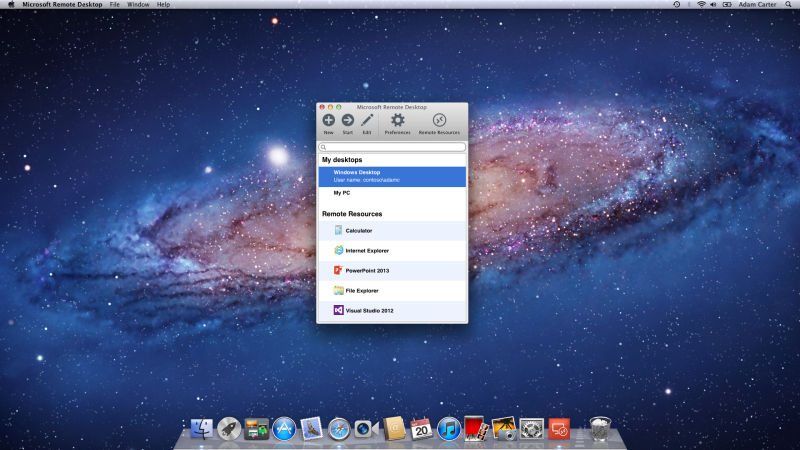Screen dimensions: 800x450
Task: Launch Internet Explorer remote resource
Action: (x=392, y=251)
